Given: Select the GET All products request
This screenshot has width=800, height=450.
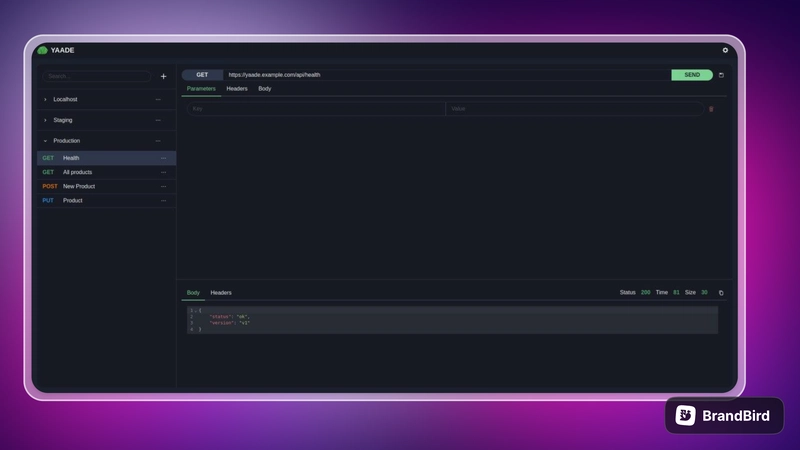Looking at the screenshot, I should [x=107, y=172].
